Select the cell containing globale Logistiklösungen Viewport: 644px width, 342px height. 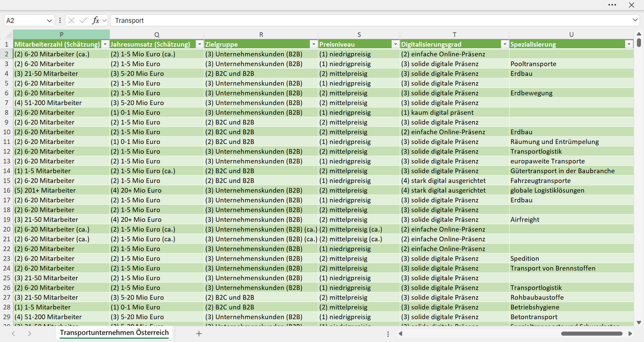coord(572,190)
